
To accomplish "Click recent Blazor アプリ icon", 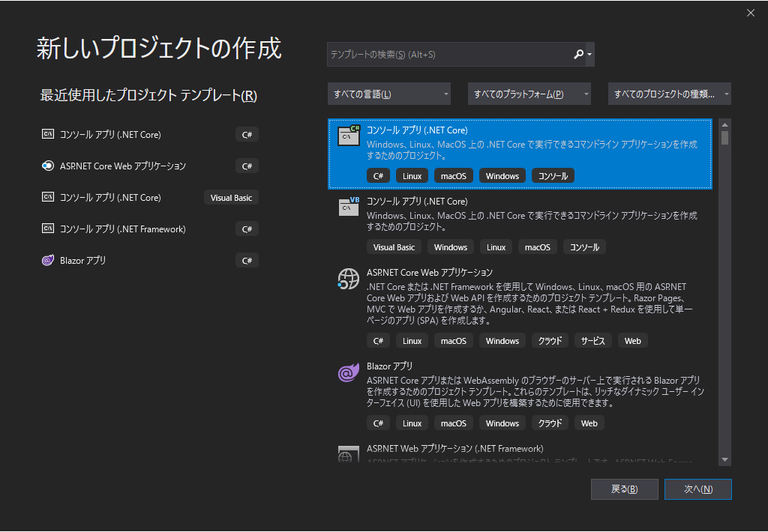I will 47,260.
